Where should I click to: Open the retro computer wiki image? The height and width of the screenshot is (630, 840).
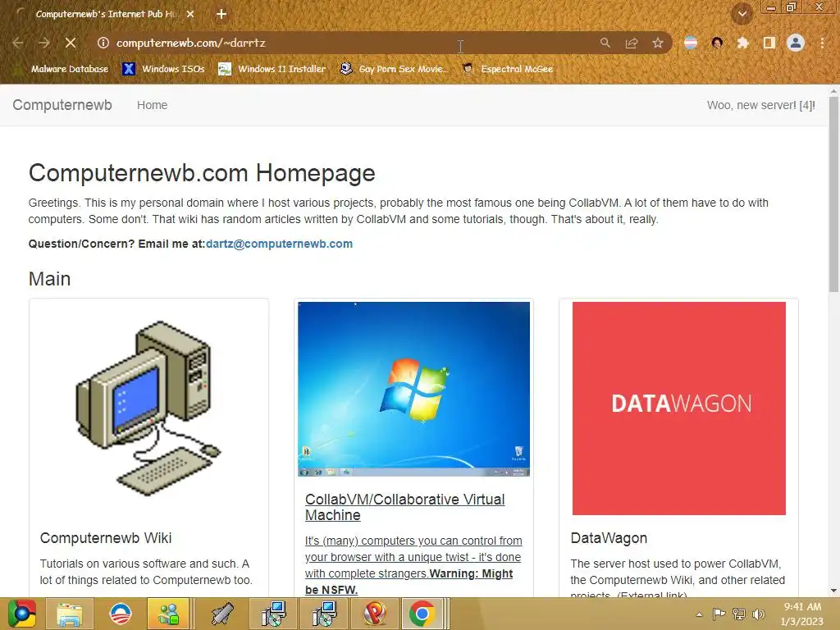pyautogui.click(x=149, y=409)
